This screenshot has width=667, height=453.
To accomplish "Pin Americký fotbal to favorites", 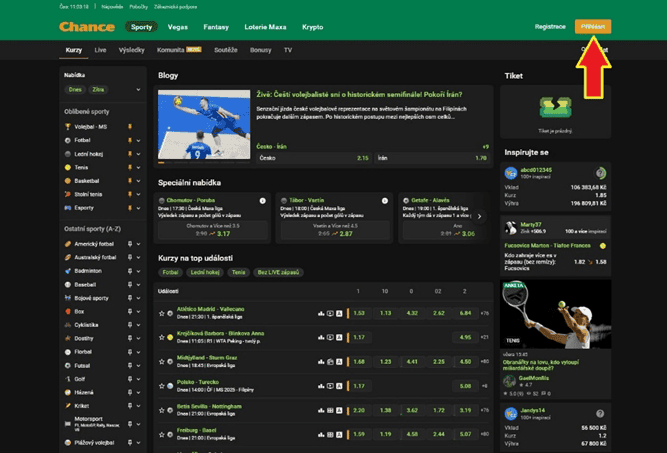I will (130, 244).
